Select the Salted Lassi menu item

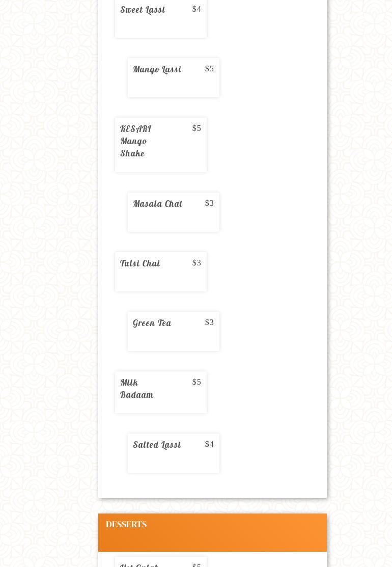click(157, 445)
